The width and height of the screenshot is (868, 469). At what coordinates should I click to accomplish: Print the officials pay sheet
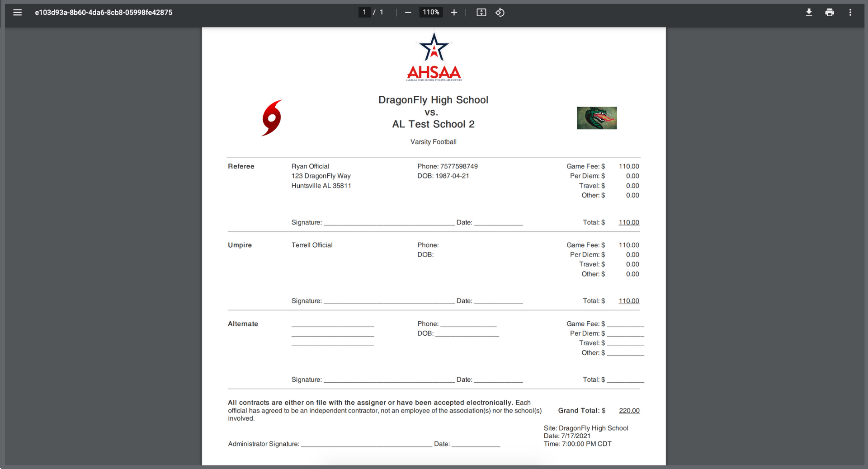coord(829,13)
